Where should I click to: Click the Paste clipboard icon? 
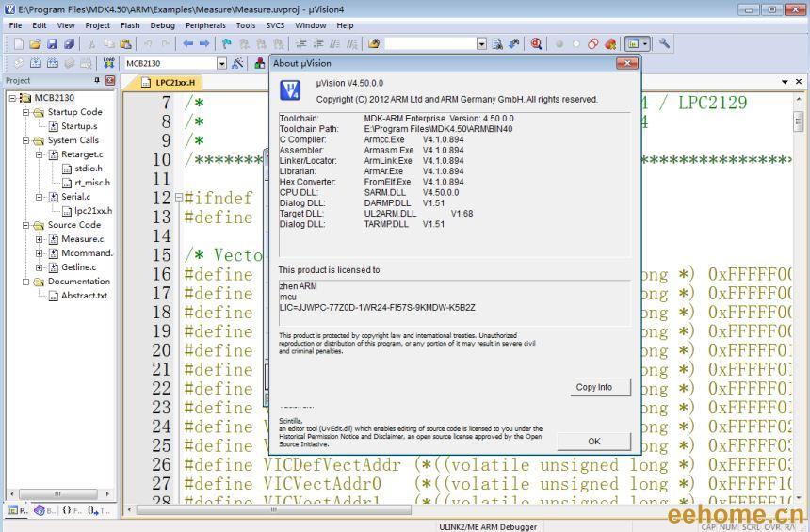point(125,44)
